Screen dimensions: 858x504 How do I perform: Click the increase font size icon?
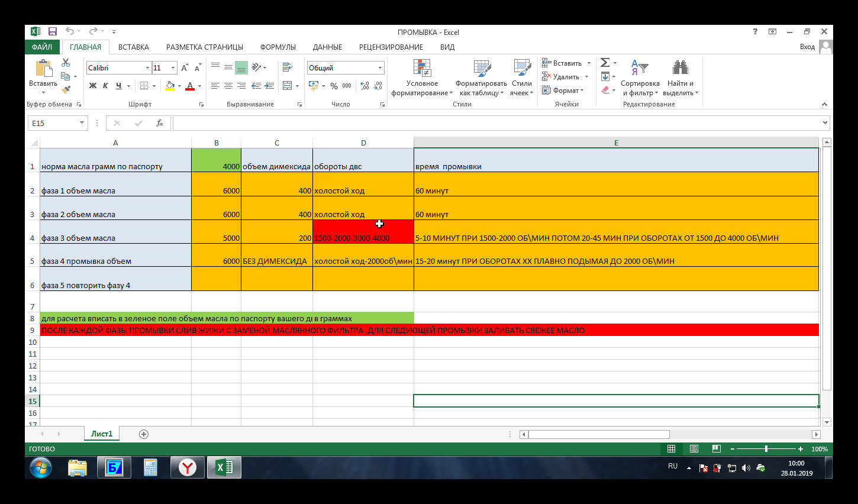(185, 68)
